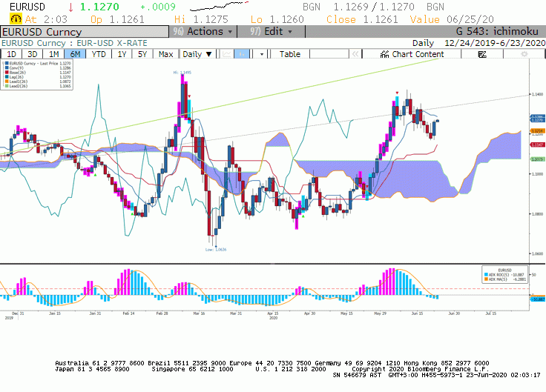Click the G 543: ichimoku chart title
The height and width of the screenshot is (392, 546).
[x=497, y=32]
